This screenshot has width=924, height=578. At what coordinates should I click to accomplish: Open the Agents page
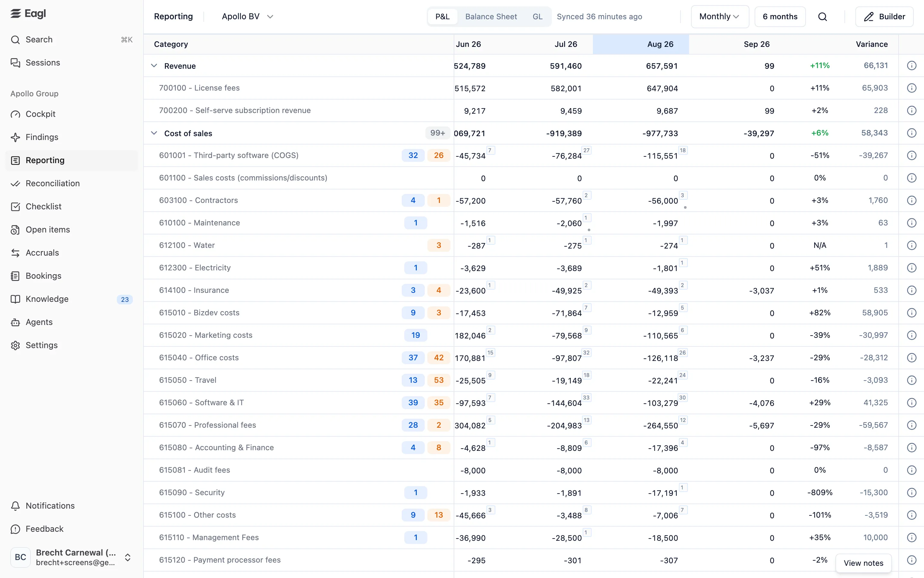[x=72, y=322]
